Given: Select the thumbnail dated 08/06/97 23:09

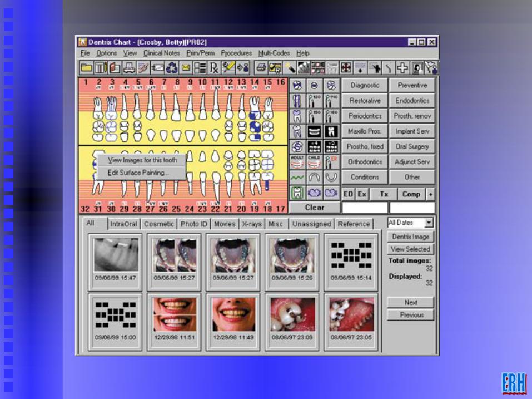Looking at the screenshot, I should coord(292,322).
